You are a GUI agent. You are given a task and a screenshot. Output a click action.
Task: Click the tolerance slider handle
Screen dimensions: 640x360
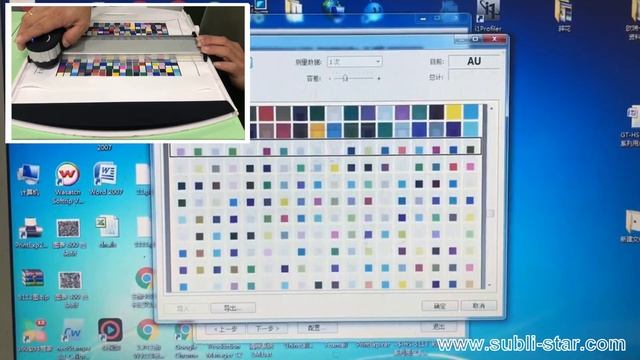coord(345,78)
